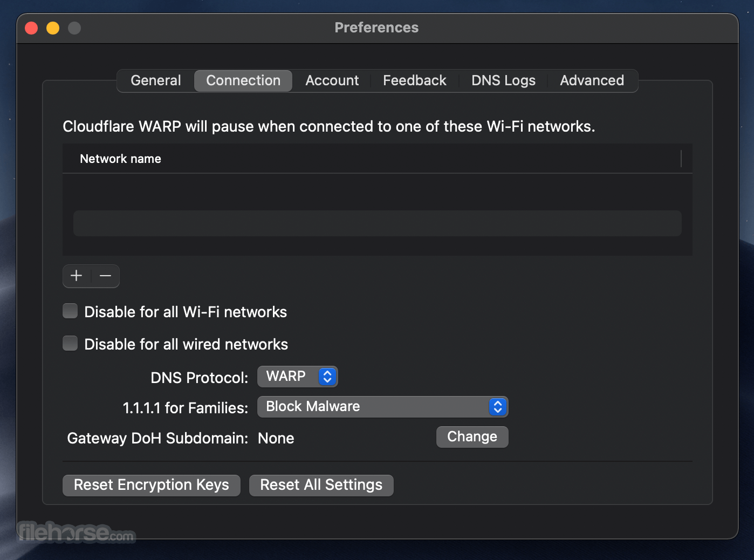Expand the 1.1.1.1 for Families dropdown
Viewport: 754px width, 560px height.
pos(383,407)
